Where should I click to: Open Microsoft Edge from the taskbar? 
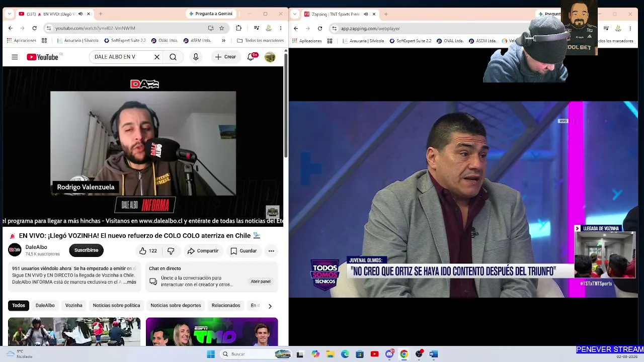pos(345,354)
